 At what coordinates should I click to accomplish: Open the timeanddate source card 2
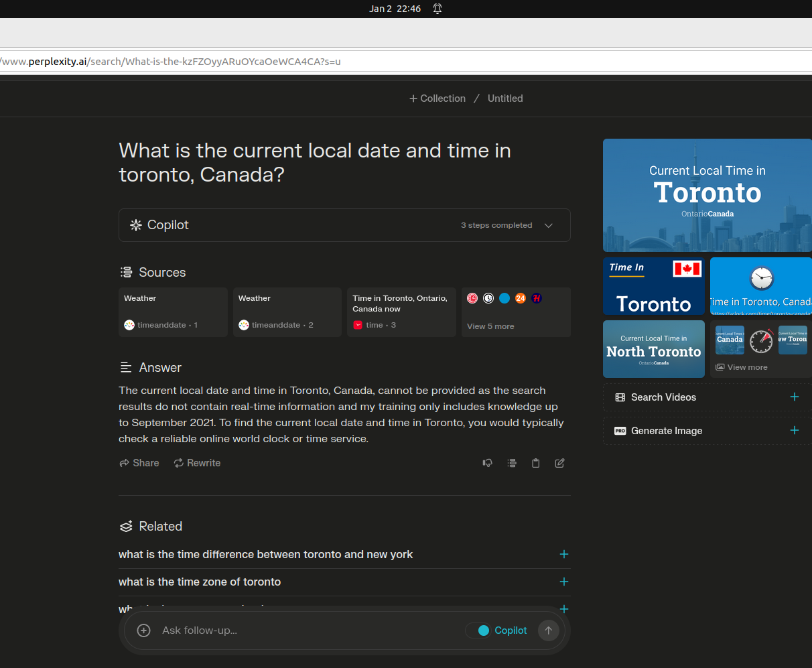(287, 312)
